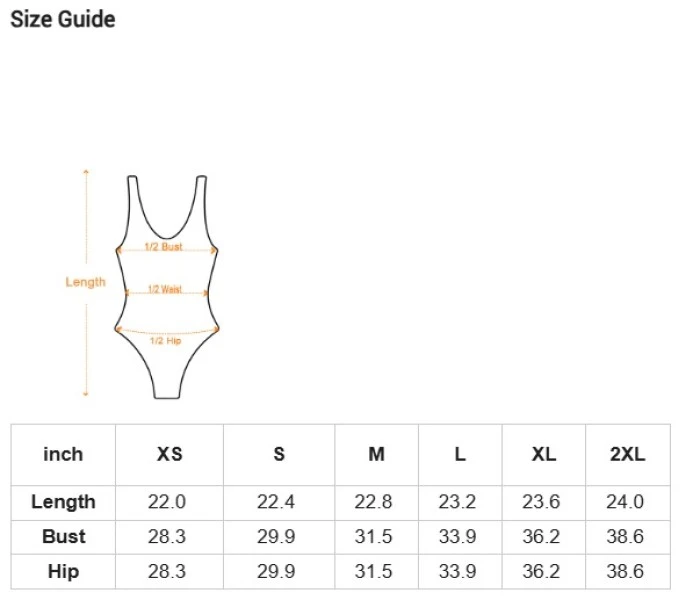
Task: Click the XL hip value 36.2
Action: [541, 571]
